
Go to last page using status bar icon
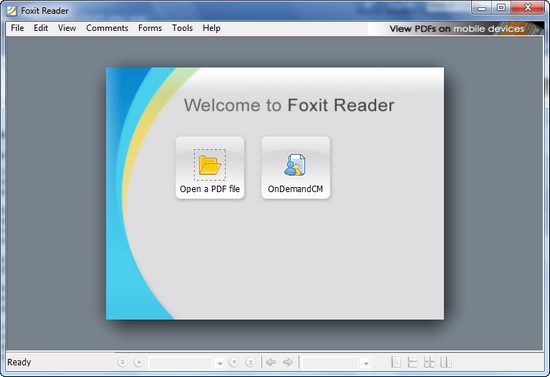coord(250,362)
